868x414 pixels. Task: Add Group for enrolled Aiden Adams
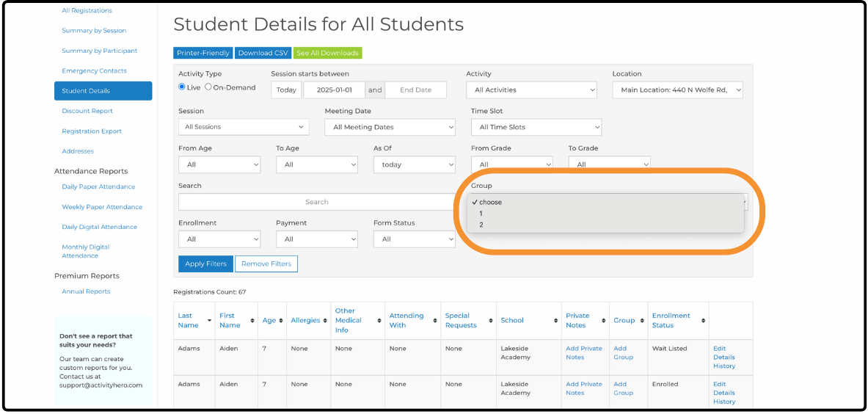tap(624, 388)
